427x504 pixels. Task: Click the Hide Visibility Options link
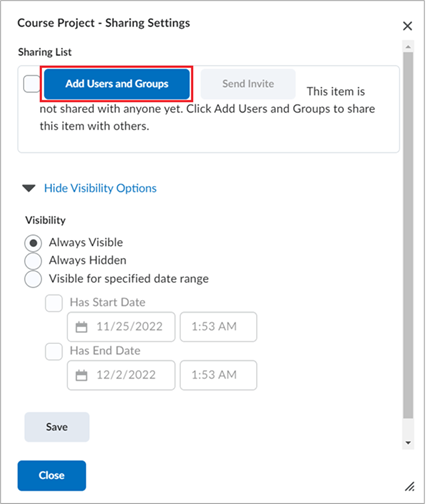pyautogui.click(x=100, y=188)
